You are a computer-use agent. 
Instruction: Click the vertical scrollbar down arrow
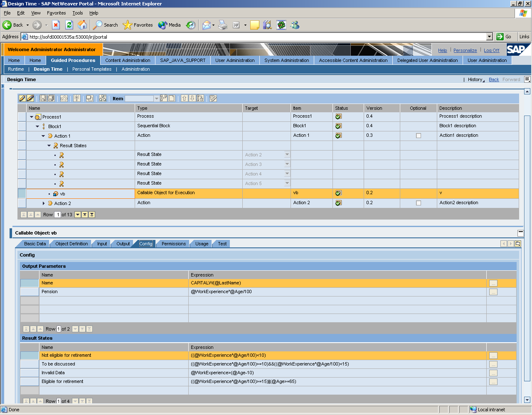pyautogui.click(x=527, y=400)
